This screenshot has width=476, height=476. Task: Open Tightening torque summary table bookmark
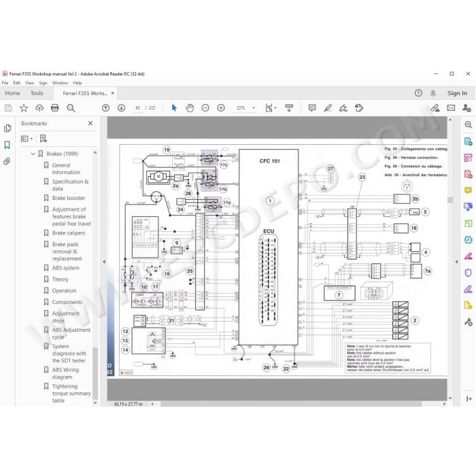71,394
